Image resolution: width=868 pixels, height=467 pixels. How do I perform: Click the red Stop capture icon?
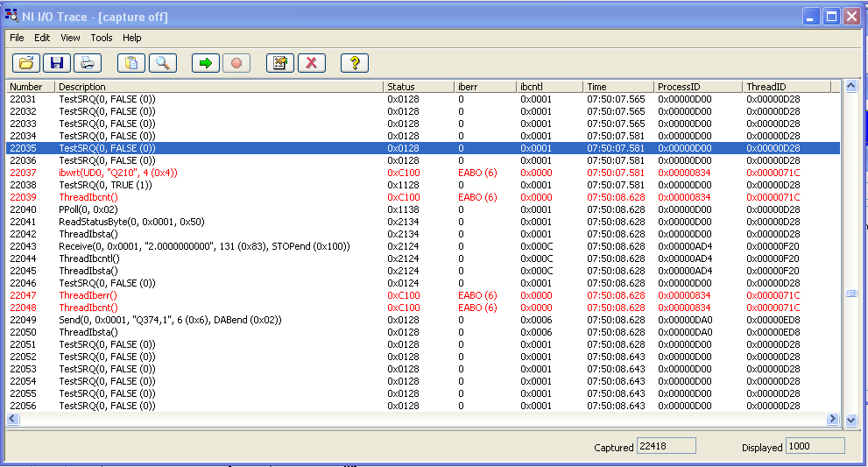(236, 62)
